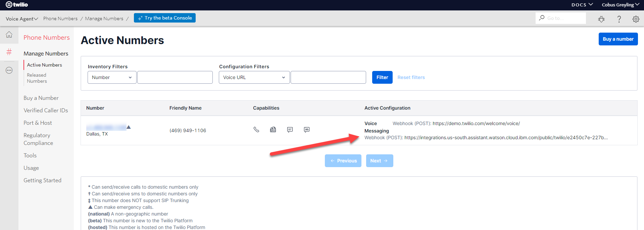Click the Buy a number button
The image size is (644, 230).
click(618, 39)
